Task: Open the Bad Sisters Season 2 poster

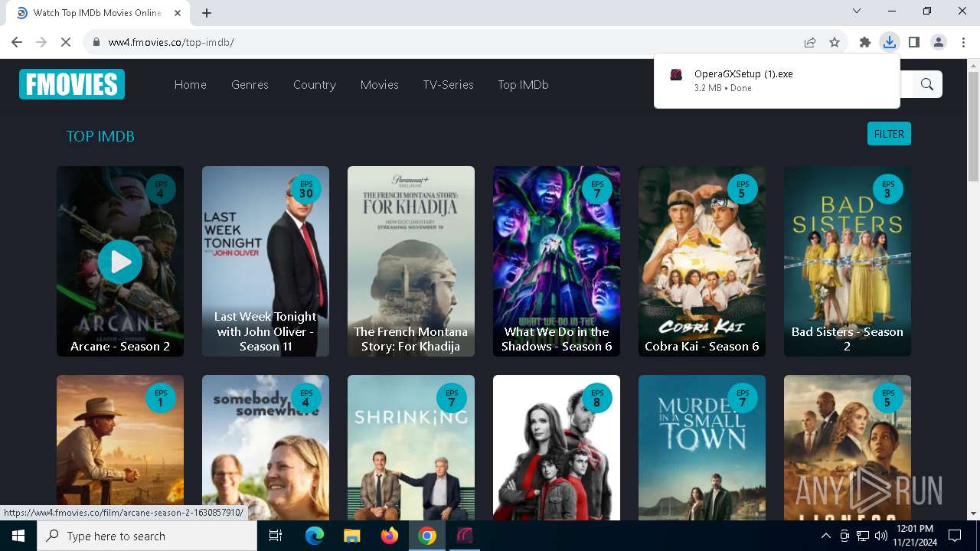Action: point(848,261)
